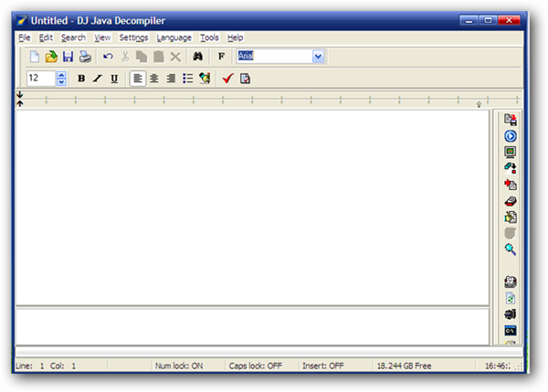
Task: Click the decompile-and-save icon atop the side toolbar
Action: tap(511, 120)
